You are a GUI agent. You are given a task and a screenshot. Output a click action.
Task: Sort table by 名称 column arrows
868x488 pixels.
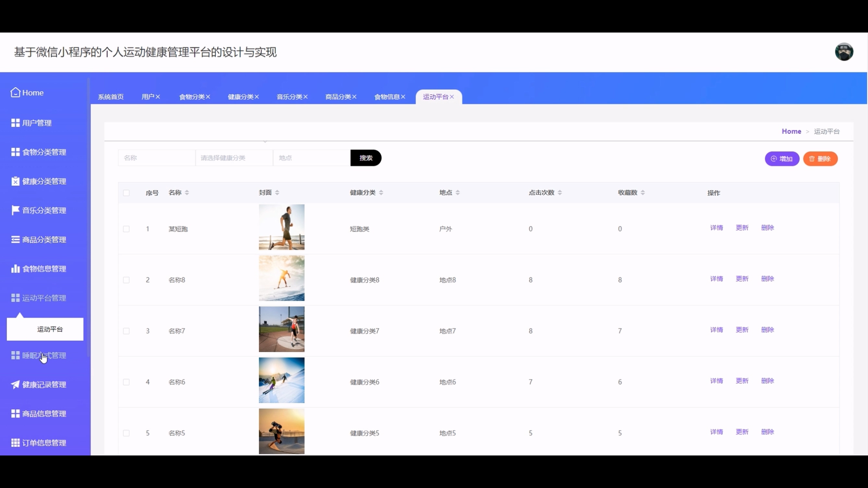pos(187,192)
